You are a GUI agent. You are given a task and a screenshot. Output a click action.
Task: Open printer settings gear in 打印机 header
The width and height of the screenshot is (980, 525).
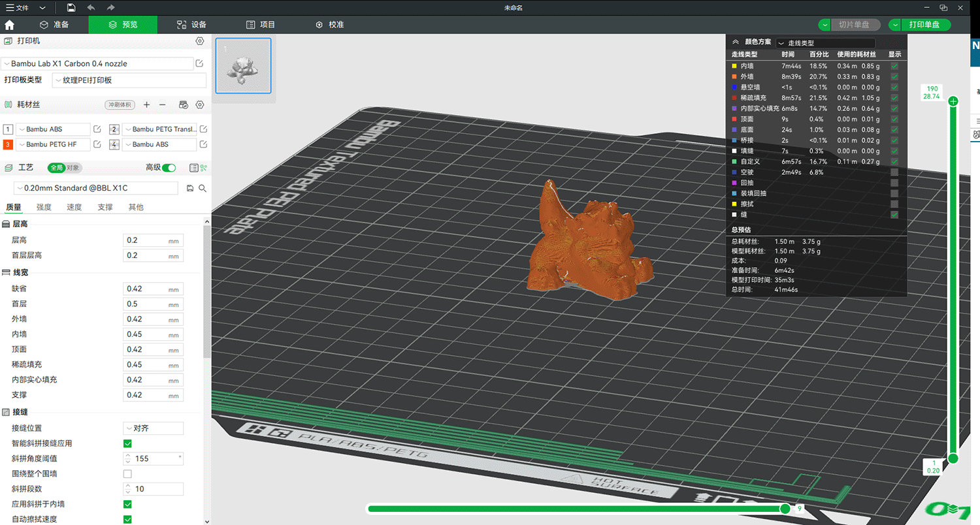[200, 41]
